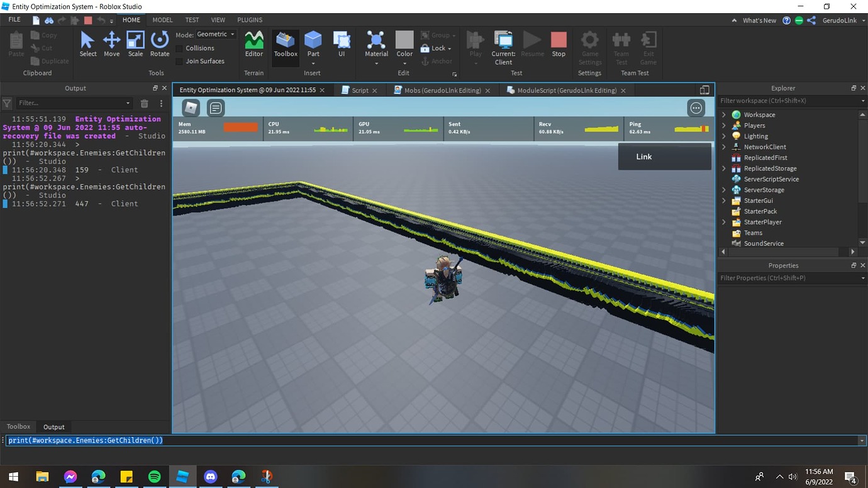Screen dimensions: 868x488
Task: Select the Move tool
Action: coord(111,44)
